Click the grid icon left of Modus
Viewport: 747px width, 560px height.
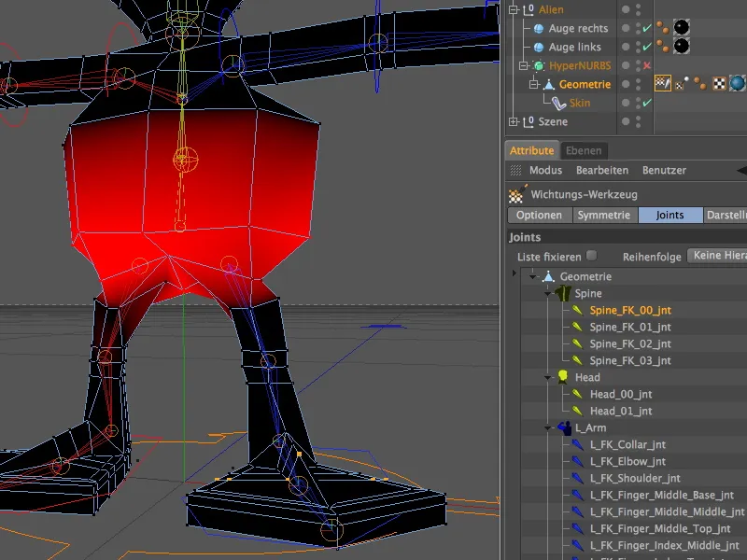pyautogui.click(x=515, y=170)
